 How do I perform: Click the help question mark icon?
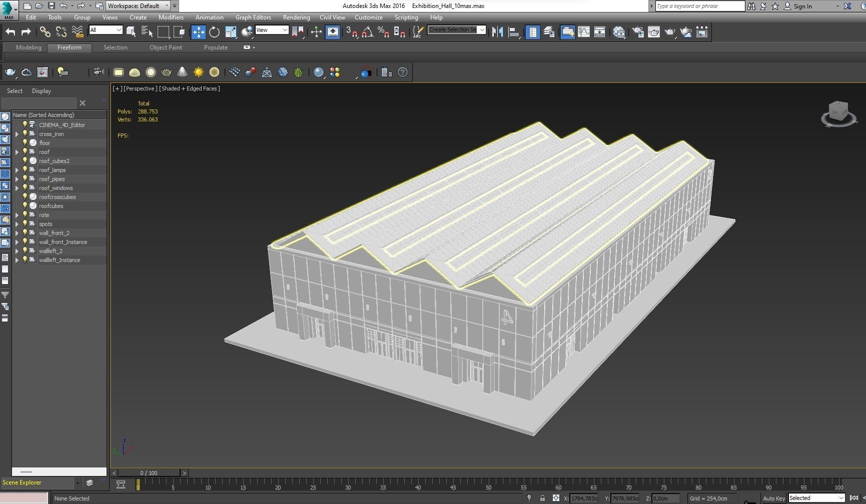(x=403, y=72)
